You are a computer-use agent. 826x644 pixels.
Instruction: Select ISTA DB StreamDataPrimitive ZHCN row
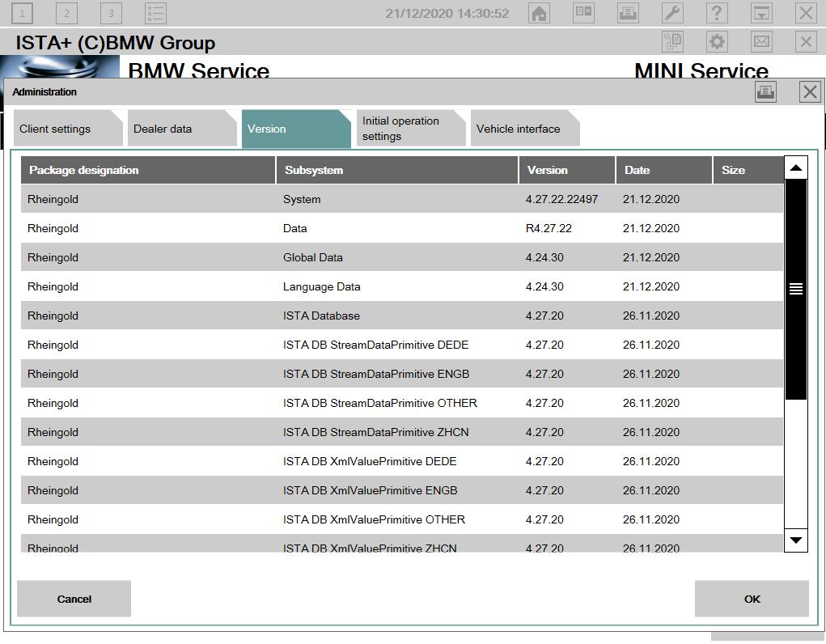(402, 432)
